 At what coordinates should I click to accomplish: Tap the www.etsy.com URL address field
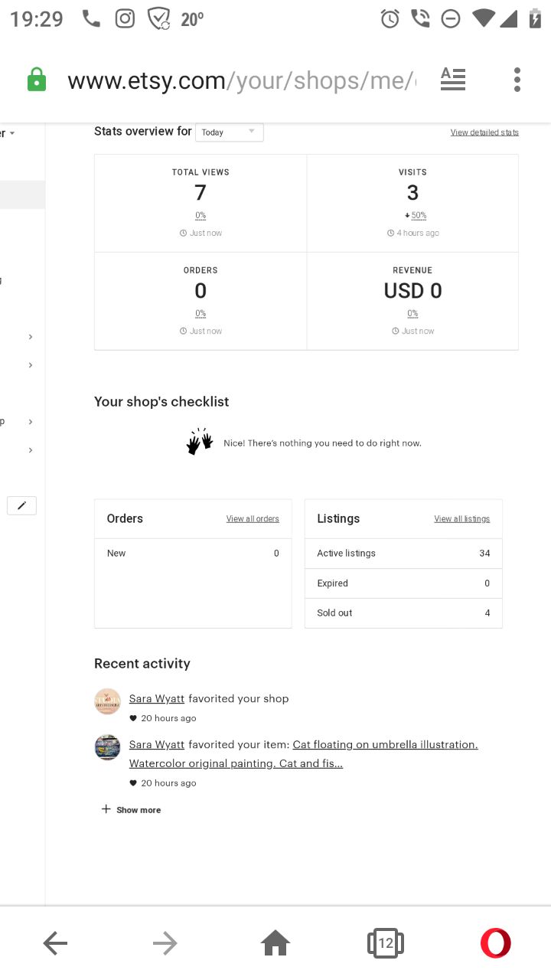tap(241, 80)
